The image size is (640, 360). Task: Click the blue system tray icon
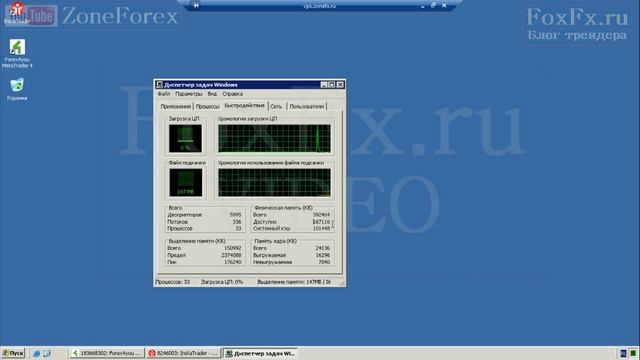pos(623,353)
